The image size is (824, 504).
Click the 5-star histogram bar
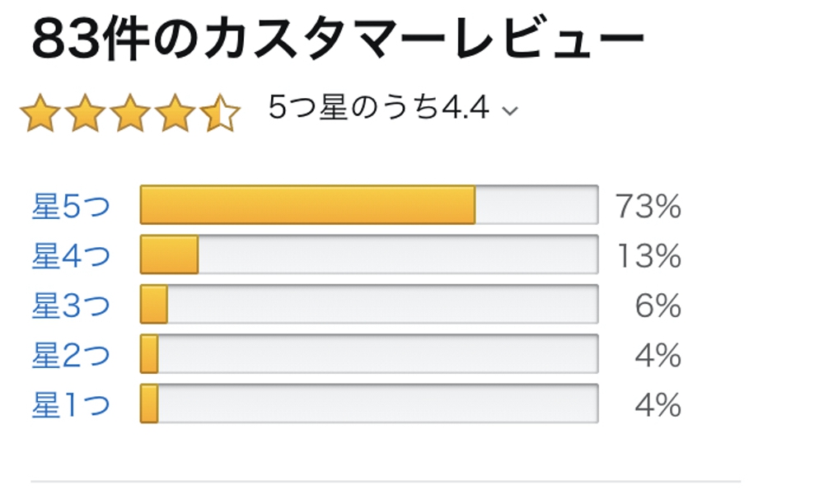point(368,205)
